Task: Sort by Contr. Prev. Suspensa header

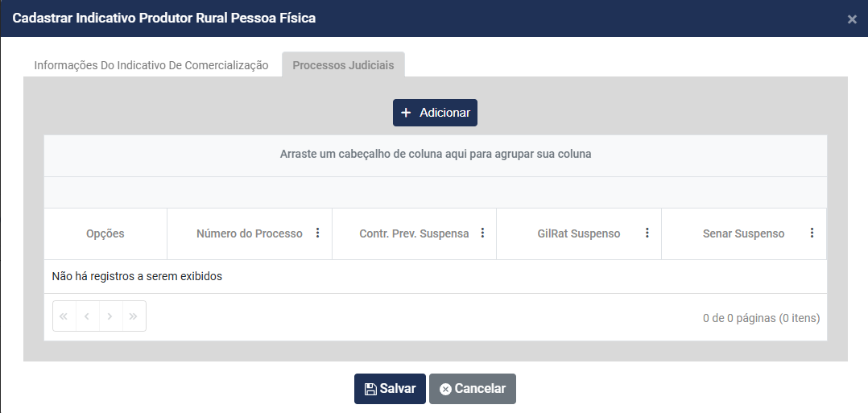Action: click(x=414, y=233)
